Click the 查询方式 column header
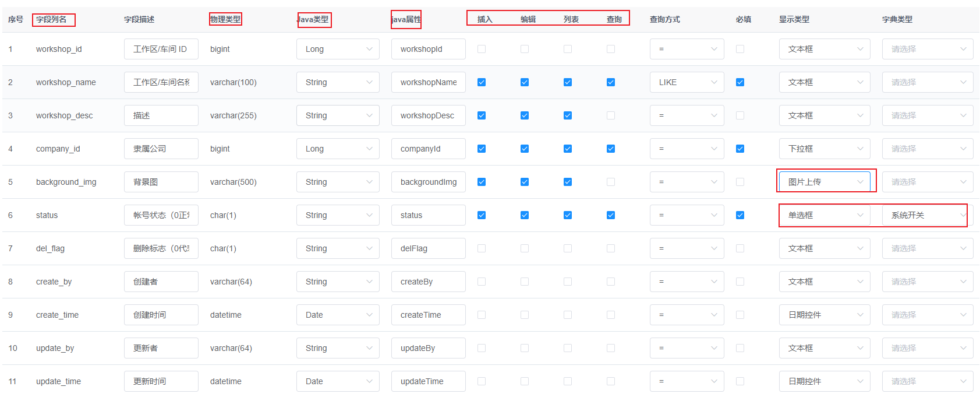The height and width of the screenshot is (397, 980). (665, 19)
